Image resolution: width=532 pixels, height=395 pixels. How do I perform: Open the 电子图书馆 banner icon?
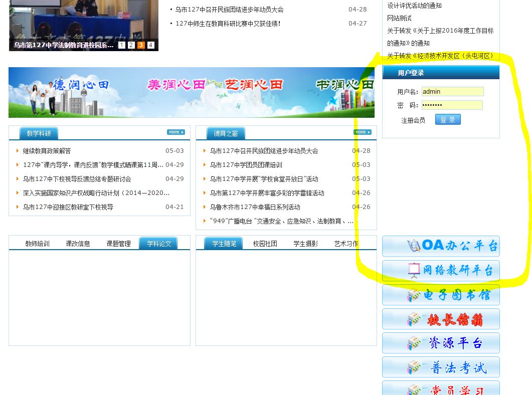pos(441,295)
